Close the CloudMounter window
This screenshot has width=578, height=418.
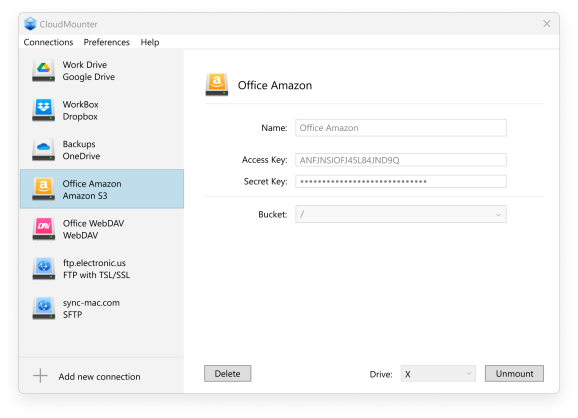[546, 24]
